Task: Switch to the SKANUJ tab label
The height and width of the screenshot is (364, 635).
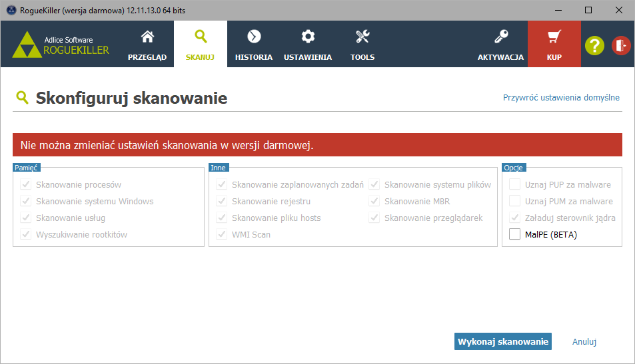Action: point(200,57)
